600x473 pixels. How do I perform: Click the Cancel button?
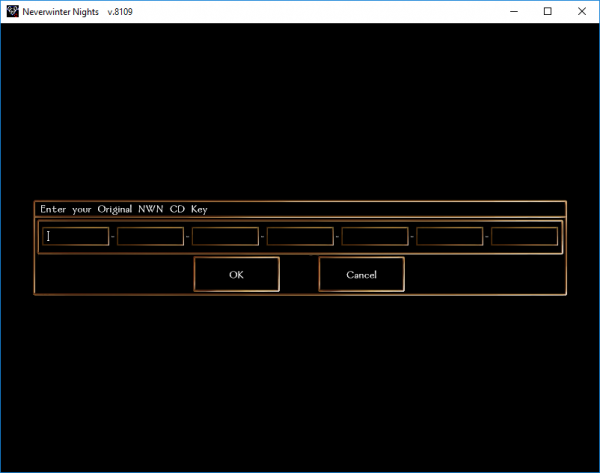(x=361, y=274)
